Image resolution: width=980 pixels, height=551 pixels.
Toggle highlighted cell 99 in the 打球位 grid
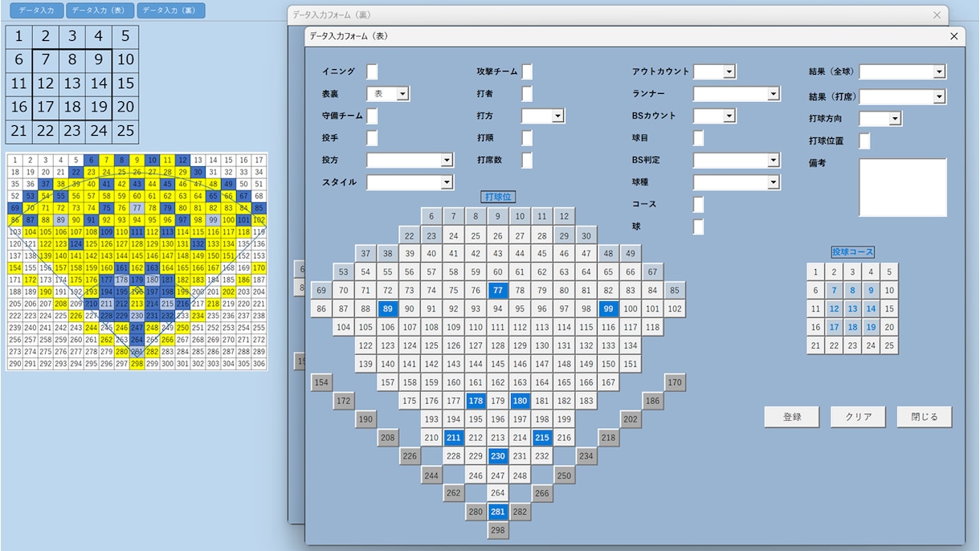coord(609,308)
